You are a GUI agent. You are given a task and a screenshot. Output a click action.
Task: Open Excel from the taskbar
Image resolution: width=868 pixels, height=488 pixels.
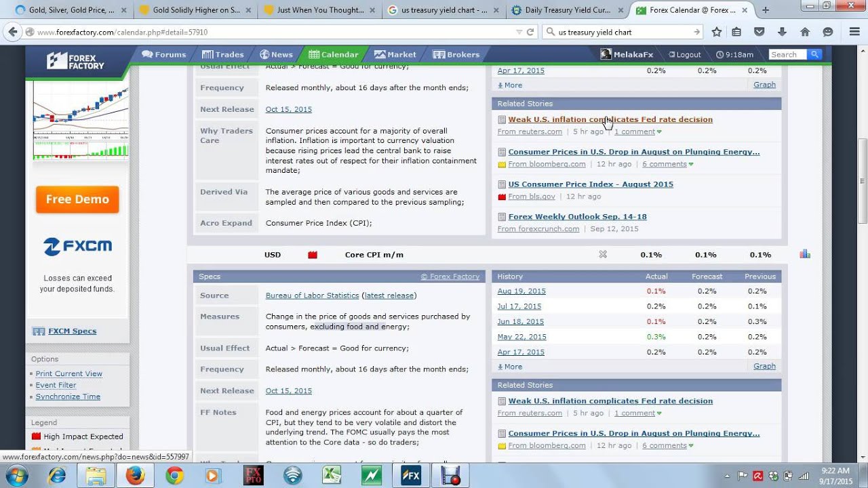(x=332, y=475)
